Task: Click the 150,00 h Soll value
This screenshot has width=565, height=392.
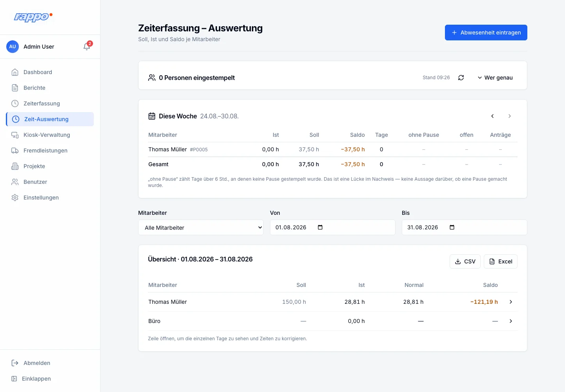Action: coord(294,302)
